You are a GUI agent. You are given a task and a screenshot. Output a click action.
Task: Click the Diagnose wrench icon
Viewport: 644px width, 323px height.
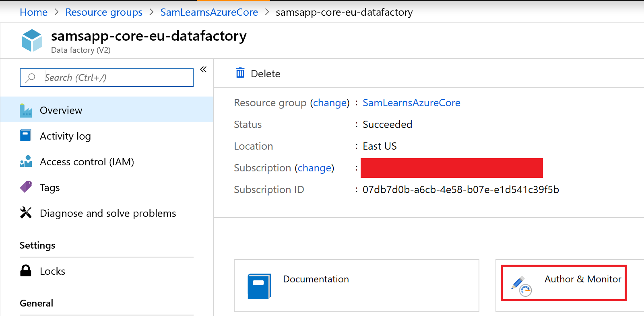pos(26,213)
